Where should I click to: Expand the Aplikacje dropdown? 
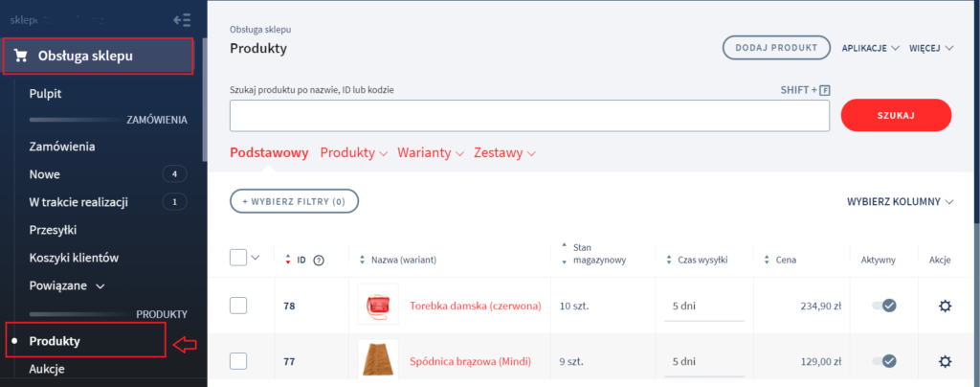[x=870, y=47]
